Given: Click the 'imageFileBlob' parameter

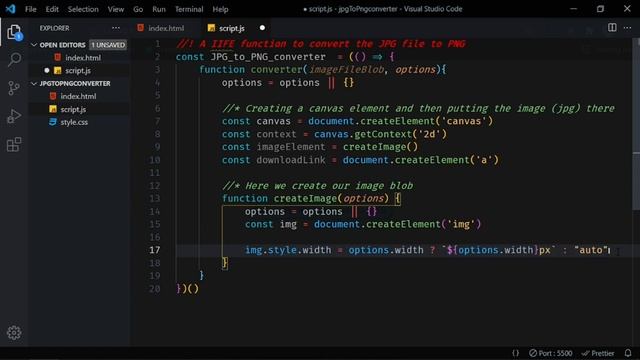Looking at the screenshot, I should [x=346, y=70].
